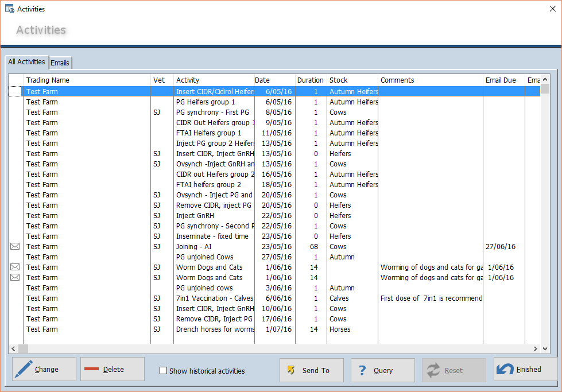The image size is (562, 392).
Task: Switch to the Emails tab
Action: (x=60, y=63)
